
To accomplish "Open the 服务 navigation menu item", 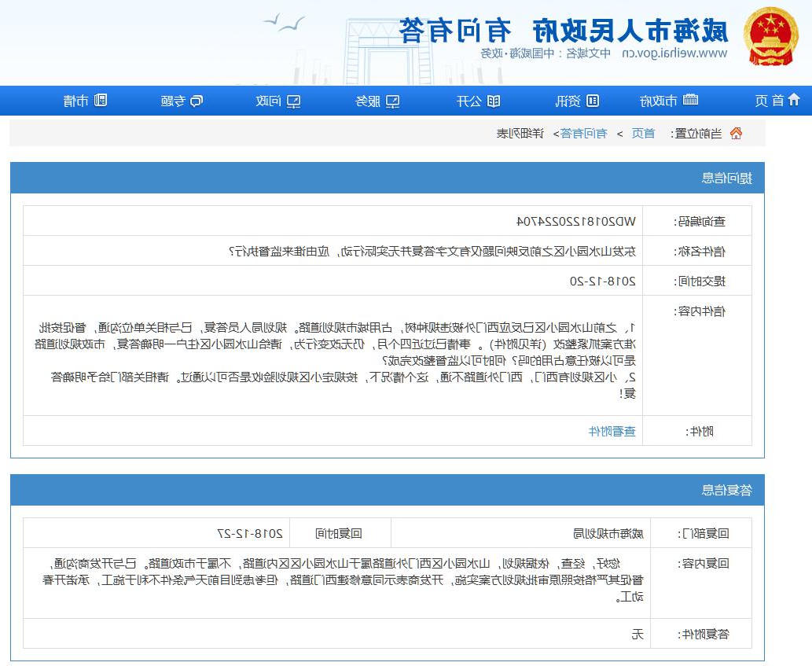I will coord(377,101).
